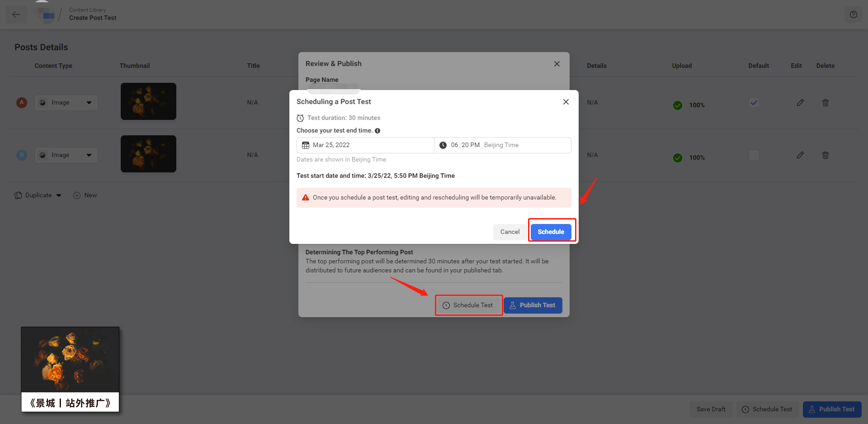Click the clock icon in the time field
Viewport: 868px width, 424px height.
pyautogui.click(x=443, y=145)
